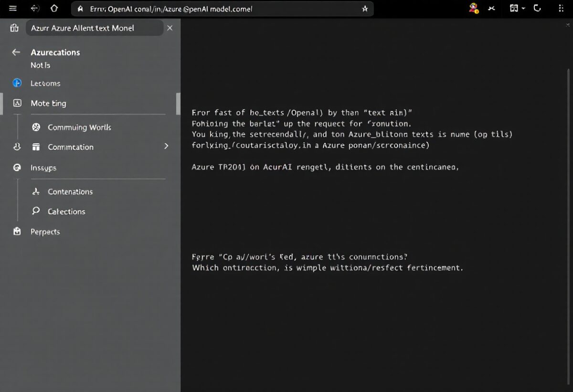573x392 pixels.
Task: Click the crossed arrows icon beside the avatar
Action: 491,9
